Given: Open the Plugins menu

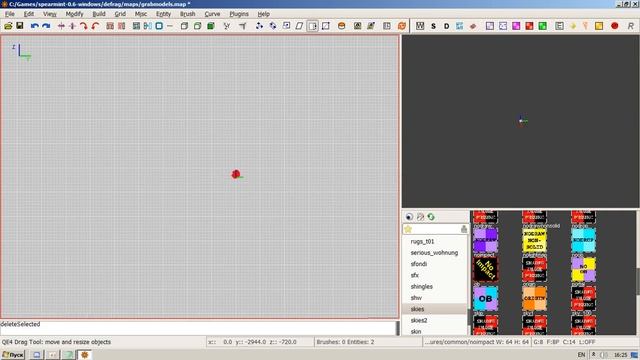Looking at the screenshot, I should (239, 14).
